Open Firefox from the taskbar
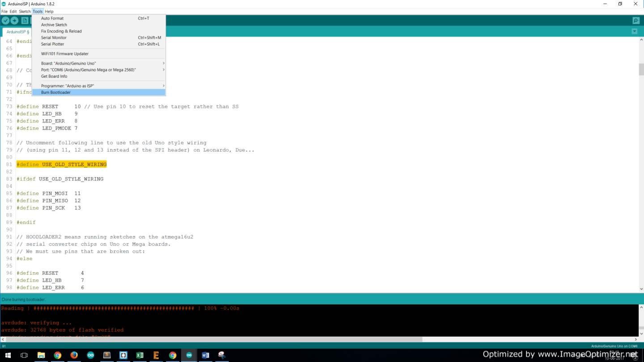Viewport: 644px width, 362px height. [x=74, y=355]
